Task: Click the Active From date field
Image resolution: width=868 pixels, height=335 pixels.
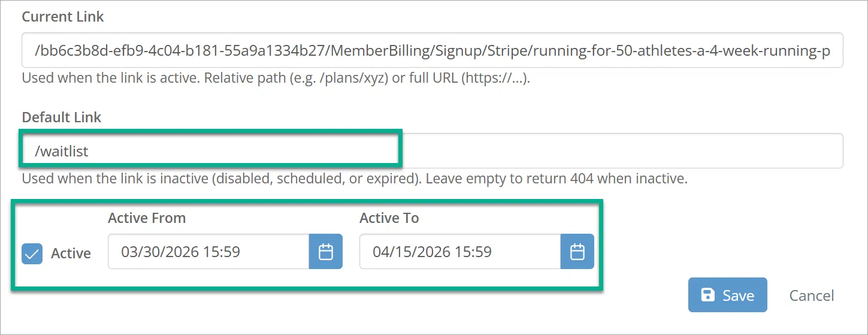Action: click(x=208, y=252)
